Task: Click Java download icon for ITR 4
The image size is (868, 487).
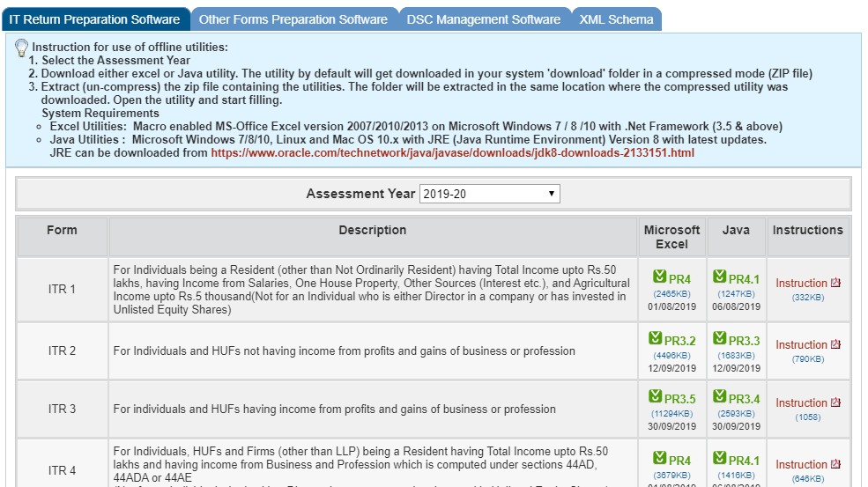Action: click(x=720, y=458)
